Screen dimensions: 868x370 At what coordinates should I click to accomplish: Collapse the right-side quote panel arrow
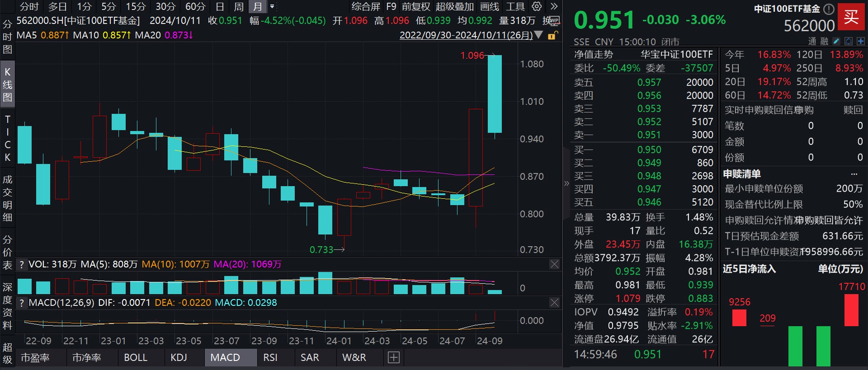[566, 183]
